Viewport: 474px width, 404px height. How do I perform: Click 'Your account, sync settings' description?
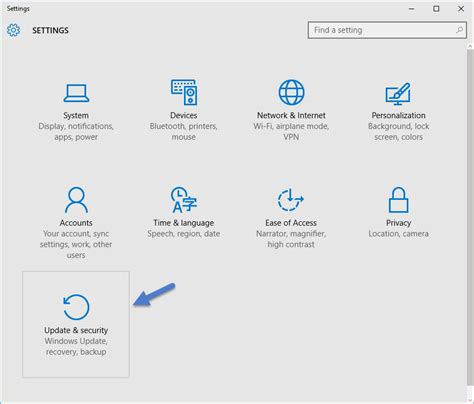click(x=76, y=244)
